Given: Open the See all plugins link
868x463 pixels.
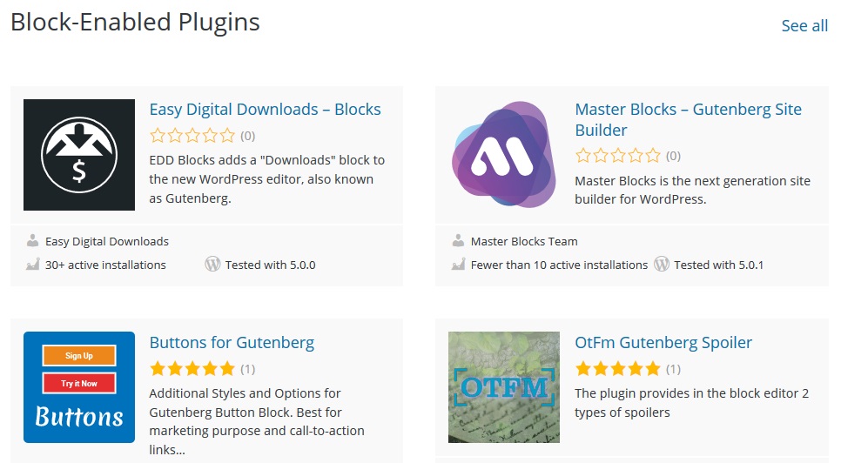Looking at the screenshot, I should click(x=804, y=25).
